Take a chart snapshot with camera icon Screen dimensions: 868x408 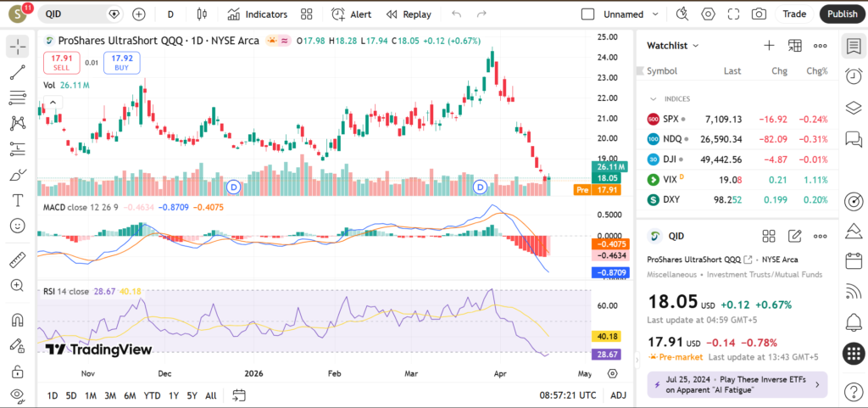(759, 14)
